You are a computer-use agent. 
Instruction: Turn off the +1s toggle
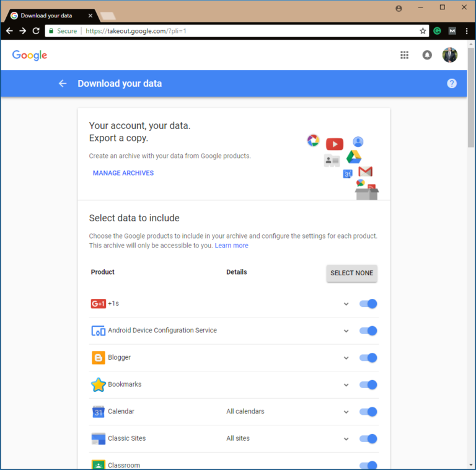(x=368, y=304)
